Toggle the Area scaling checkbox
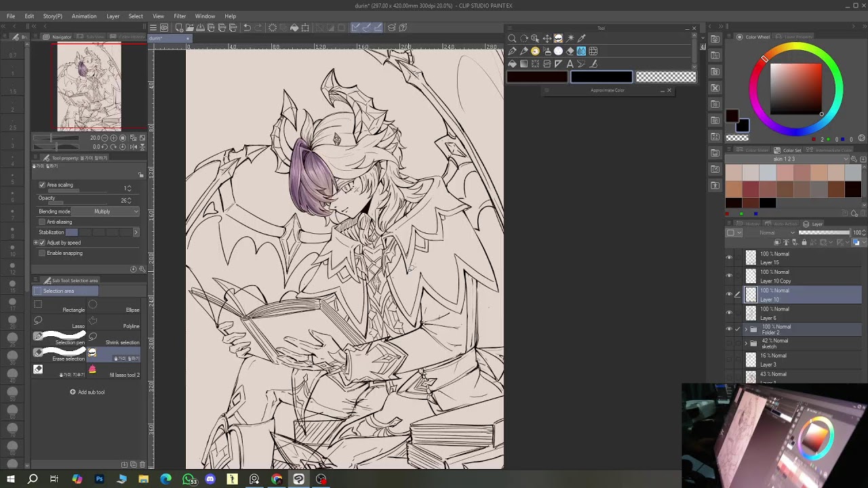This screenshot has height=488, width=868. 42,185
